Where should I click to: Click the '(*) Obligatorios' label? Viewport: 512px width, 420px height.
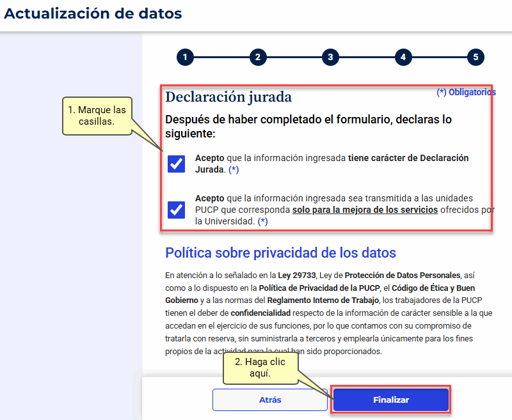467,92
